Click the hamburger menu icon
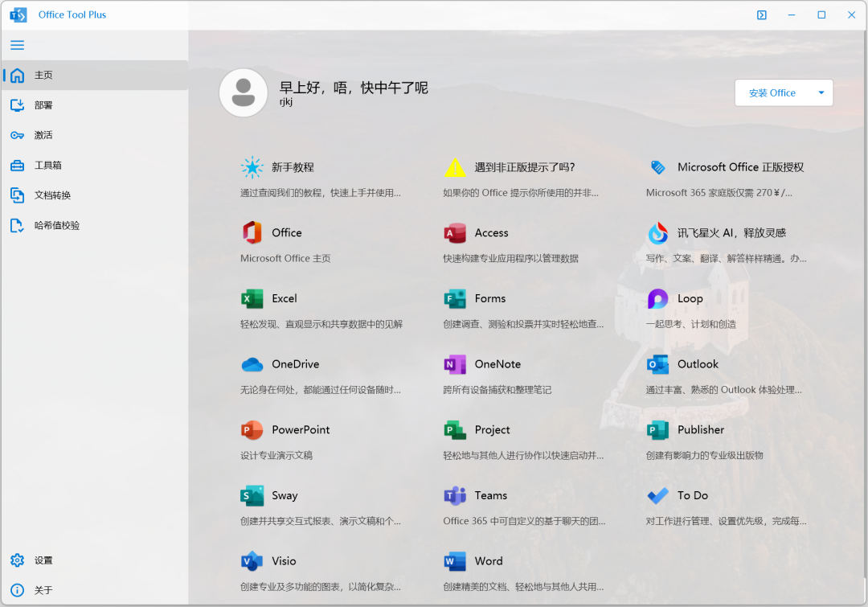Image resolution: width=868 pixels, height=607 pixels. (x=17, y=45)
